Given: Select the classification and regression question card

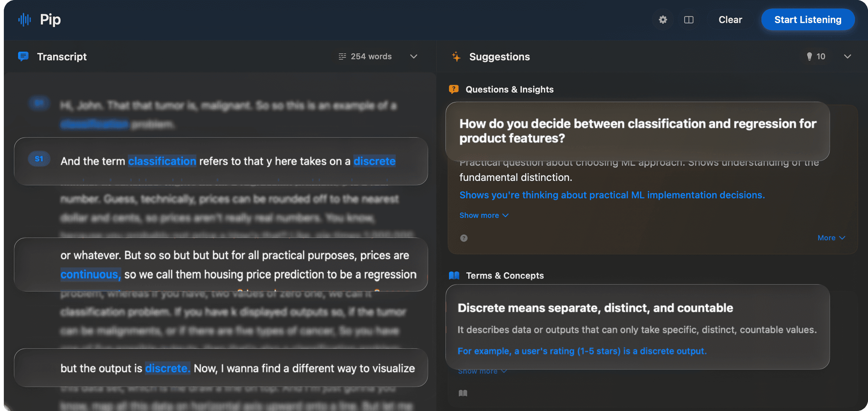Looking at the screenshot, I should [637, 131].
